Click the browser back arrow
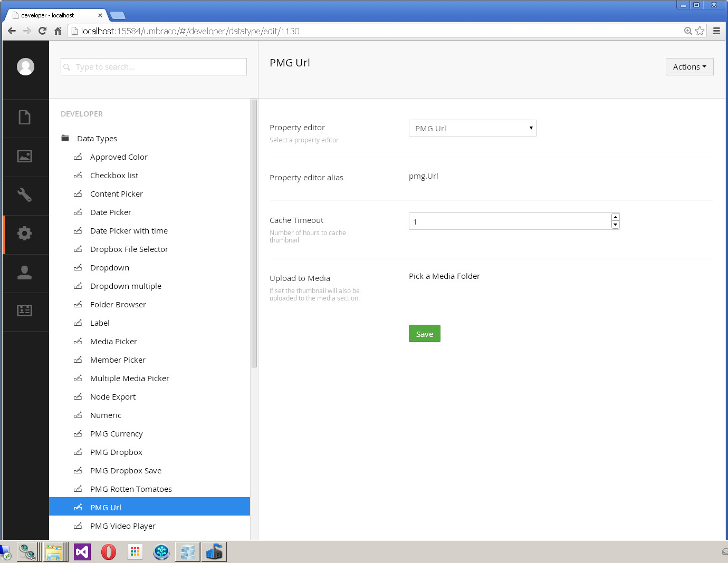Image resolution: width=728 pixels, height=563 pixels. tap(12, 31)
